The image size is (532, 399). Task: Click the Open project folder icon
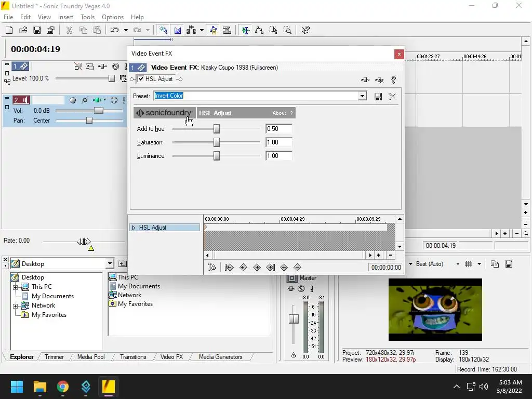(x=23, y=30)
